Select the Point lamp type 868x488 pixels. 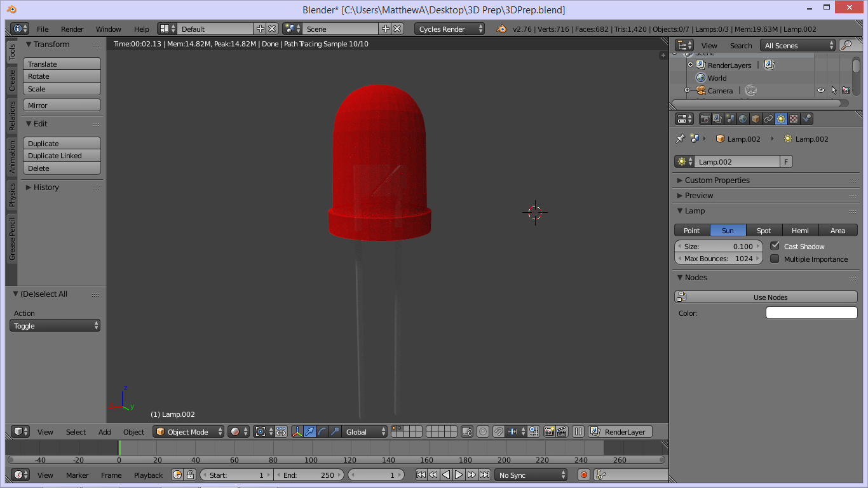click(692, 230)
